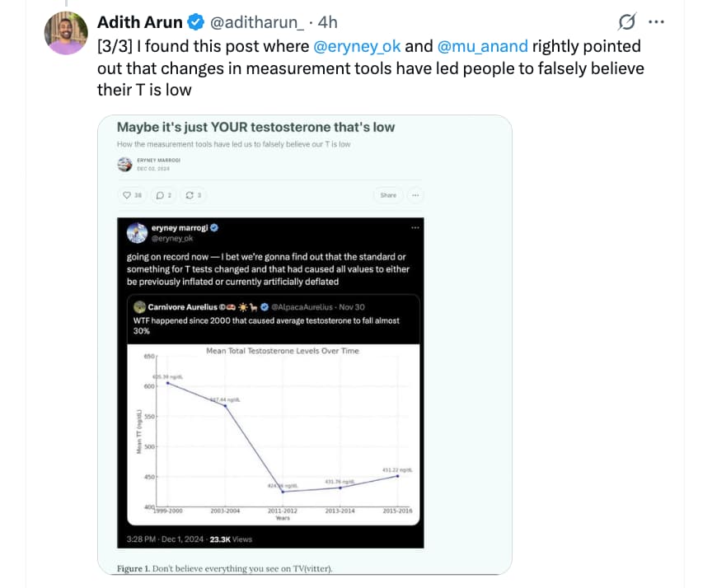Click the Adith Arun display name
This screenshot has height=588, width=712.
coord(141,22)
